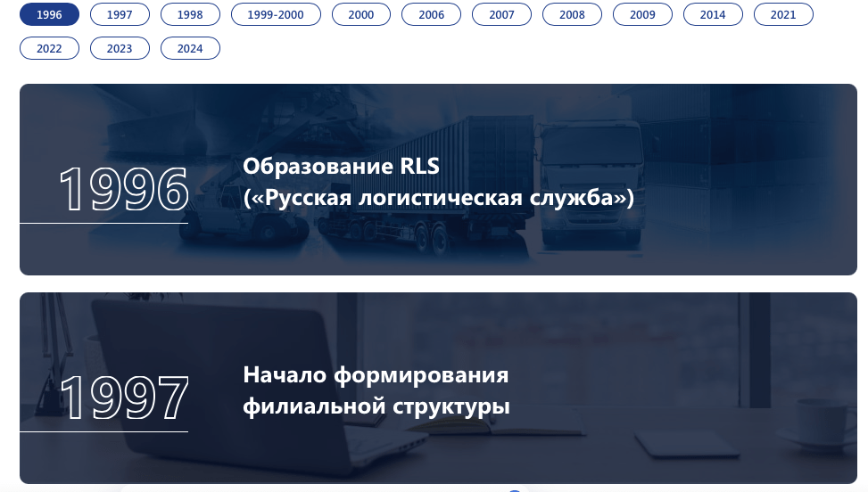Screen dimensions: 868x492
Task: Open the 2023 timeline year
Action: tap(120, 48)
